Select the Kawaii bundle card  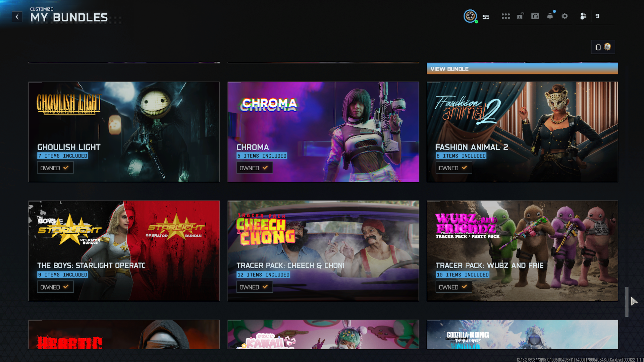pos(323,335)
